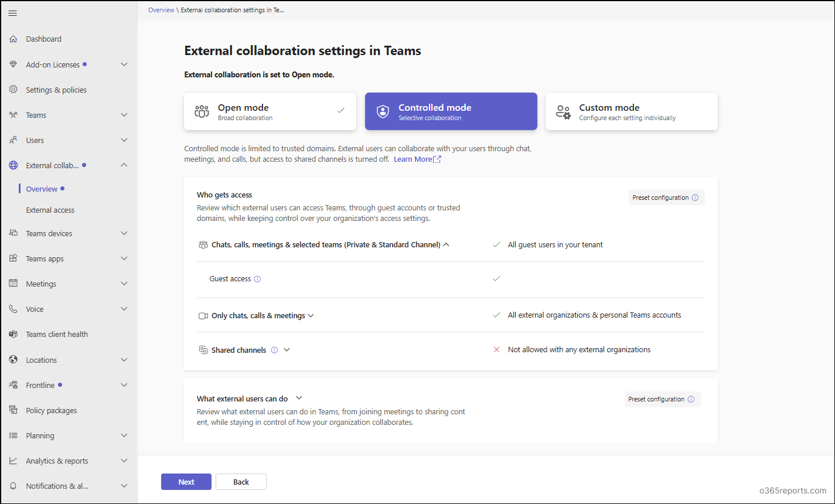Image resolution: width=835 pixels, height=504 pixels.
Task: Select the Custom mode card
Action: pyautogui.click(x=632, y=111)
